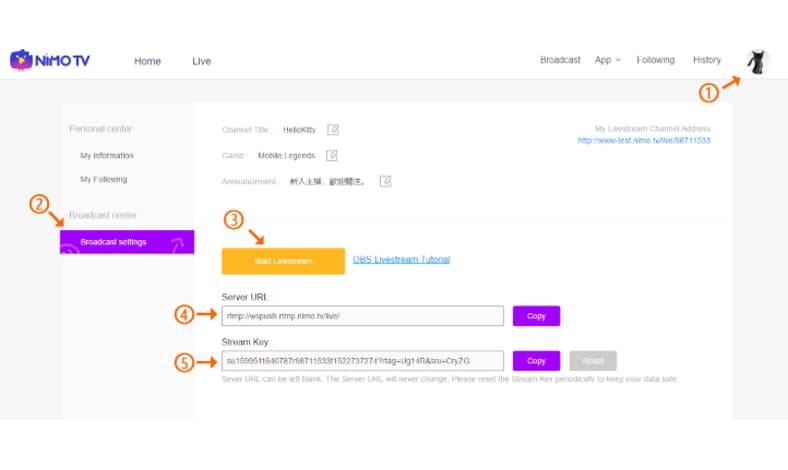
Task: Open My Livestream Channel Address link
Action: coord(644,140)
